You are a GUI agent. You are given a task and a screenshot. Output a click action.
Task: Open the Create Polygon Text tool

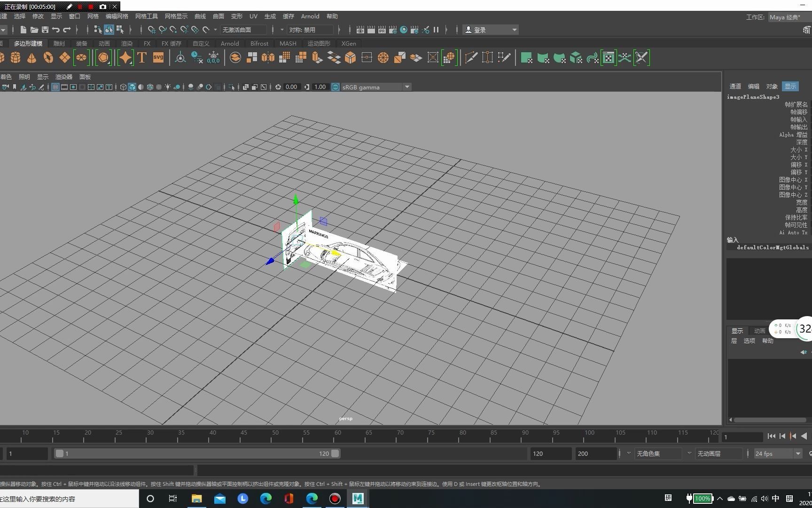pyautogui.click(x=141, y=57)
